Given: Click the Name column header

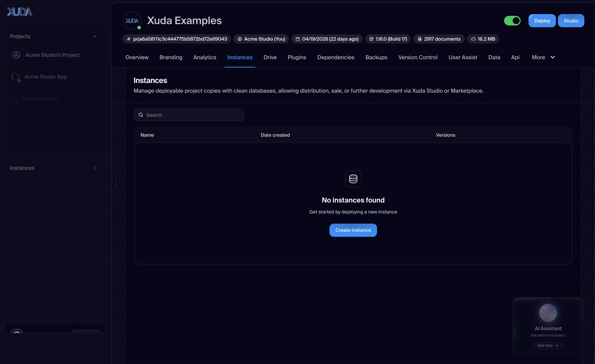Looking at the screenshot, I should click(147, 135).
